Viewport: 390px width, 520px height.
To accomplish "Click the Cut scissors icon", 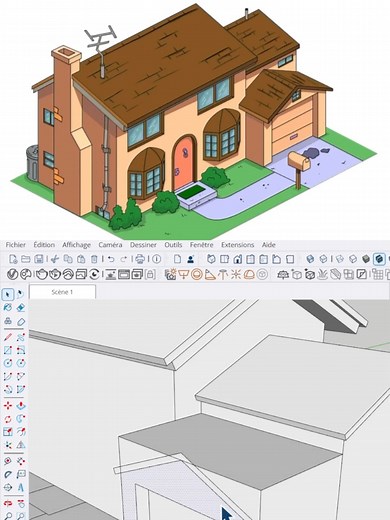I will tap(55, 259).
